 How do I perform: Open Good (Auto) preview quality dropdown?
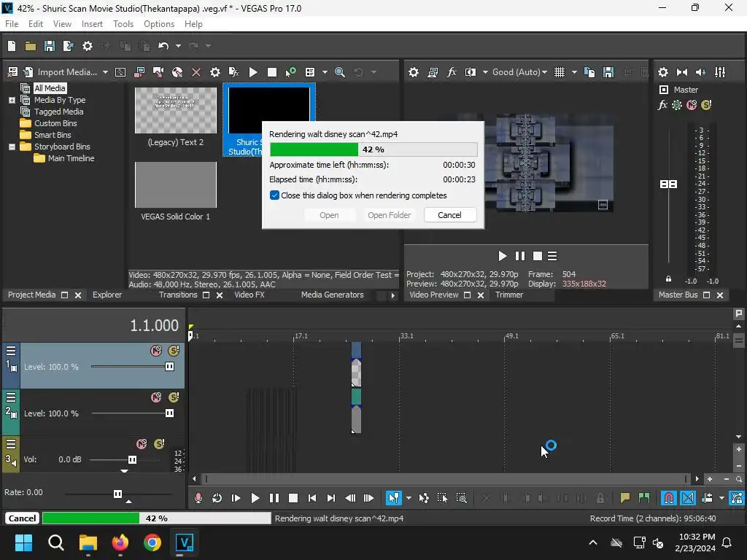pyautogui.click(x=519, y=72)
